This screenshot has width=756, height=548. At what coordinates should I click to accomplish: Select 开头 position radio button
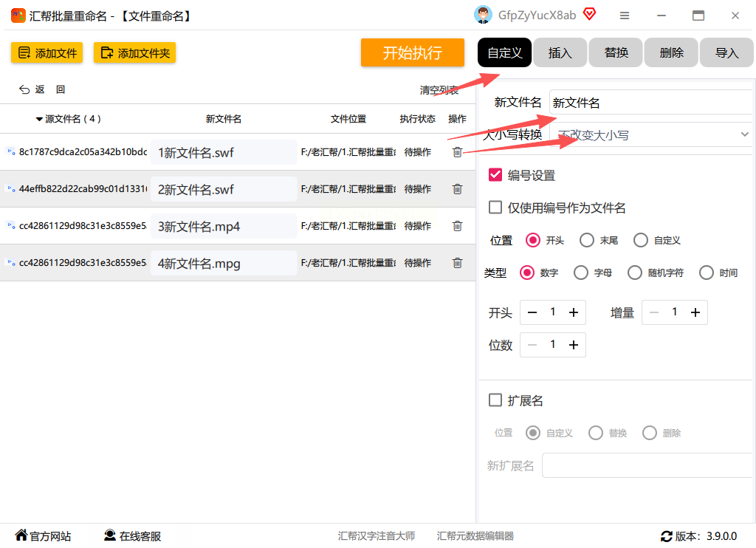tap(533, 240)
